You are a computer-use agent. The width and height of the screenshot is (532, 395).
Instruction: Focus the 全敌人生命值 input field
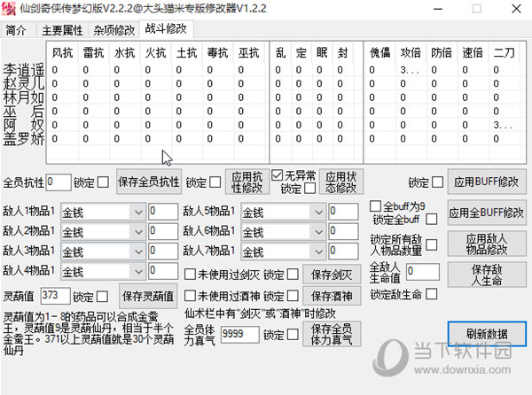[423, 272]
